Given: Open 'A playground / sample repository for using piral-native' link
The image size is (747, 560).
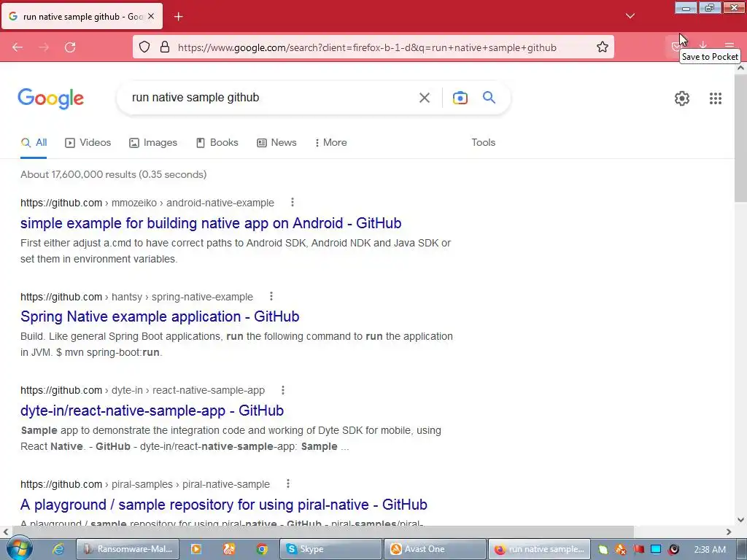Looking at the screenshot, I should coord(223,505).
